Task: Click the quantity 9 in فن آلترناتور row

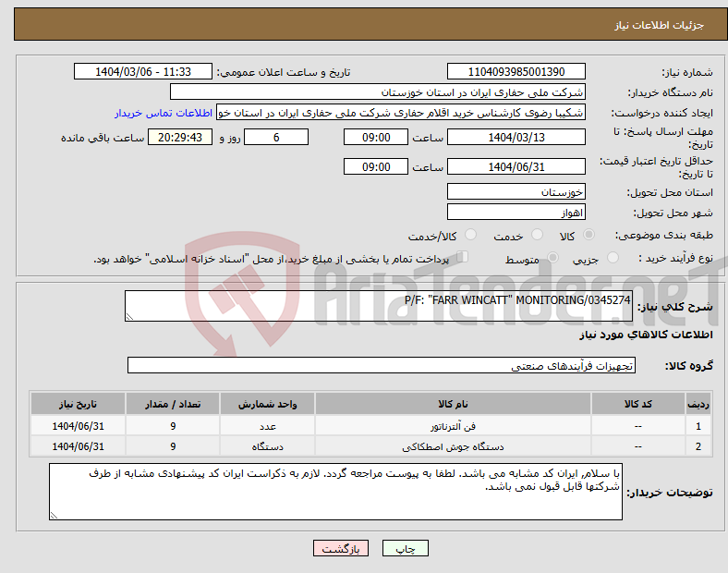Action: pyautogui.click(x=173, y=426)
